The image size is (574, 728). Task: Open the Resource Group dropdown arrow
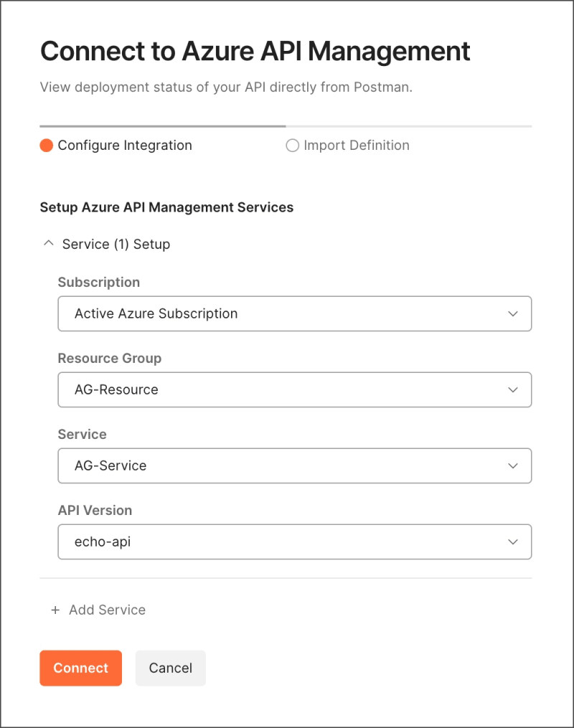click(x=512, y=389)
